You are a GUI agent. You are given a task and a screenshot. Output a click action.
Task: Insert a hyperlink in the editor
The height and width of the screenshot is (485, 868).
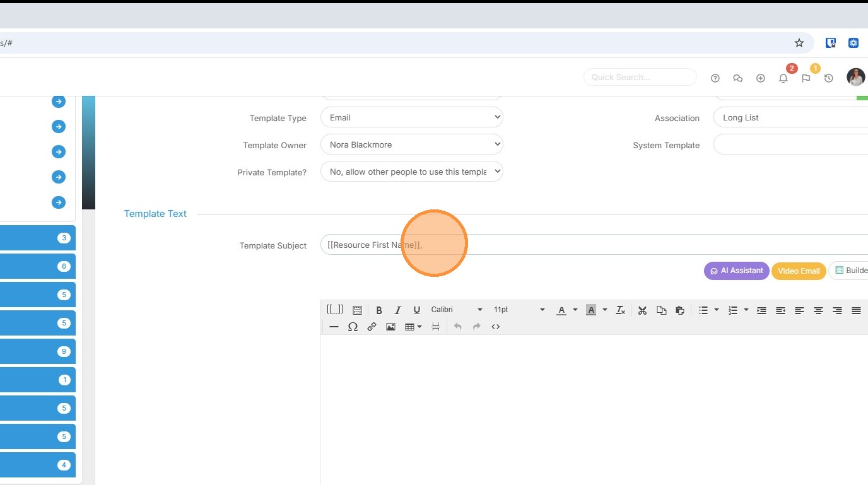(x=372, y=327)
